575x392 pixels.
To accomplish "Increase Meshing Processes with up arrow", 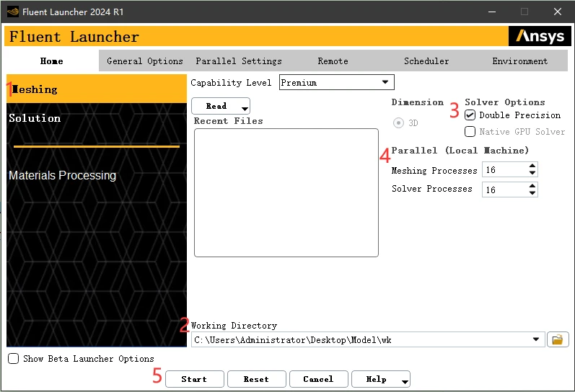I will (x=532, y=166).
